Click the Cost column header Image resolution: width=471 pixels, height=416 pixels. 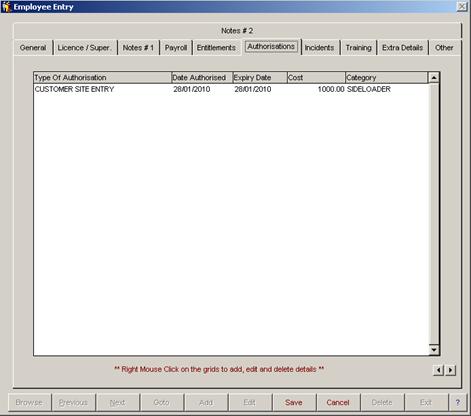coord(316,78)
